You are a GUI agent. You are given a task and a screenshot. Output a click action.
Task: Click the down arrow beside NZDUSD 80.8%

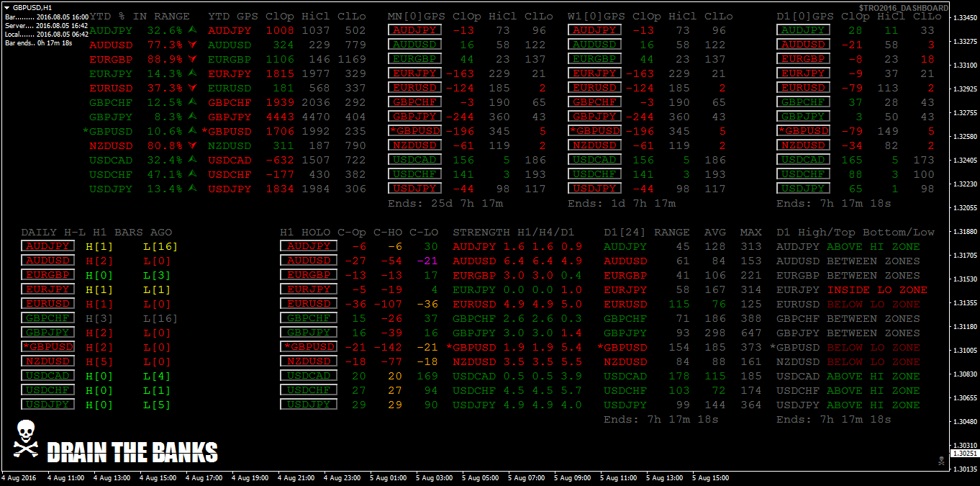pyautogui.click(x=192, y=145)
